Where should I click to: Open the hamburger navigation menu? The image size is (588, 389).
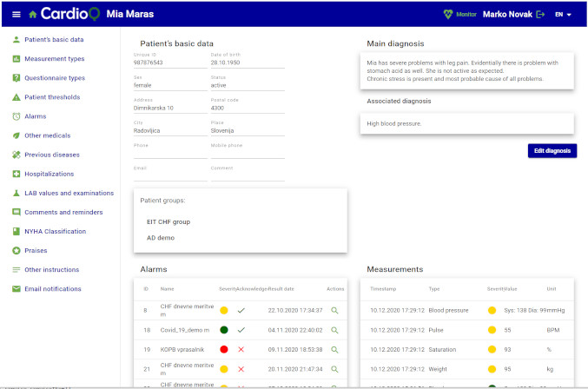point(17,14)
